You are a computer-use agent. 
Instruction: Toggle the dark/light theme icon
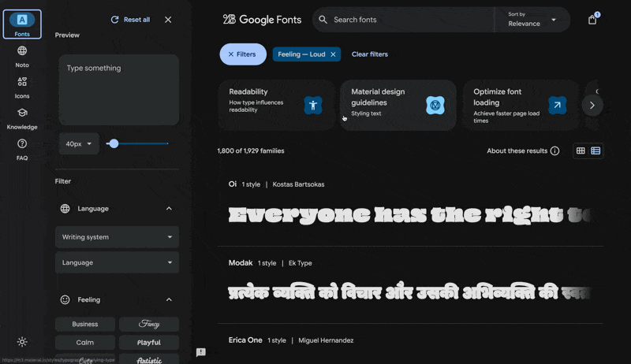click(22, 342)
